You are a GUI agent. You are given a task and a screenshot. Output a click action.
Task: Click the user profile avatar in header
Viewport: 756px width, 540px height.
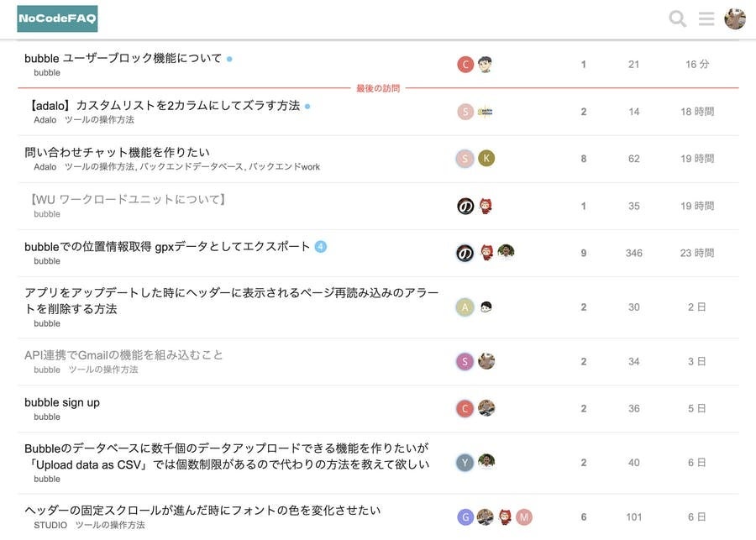click(735, 18)
